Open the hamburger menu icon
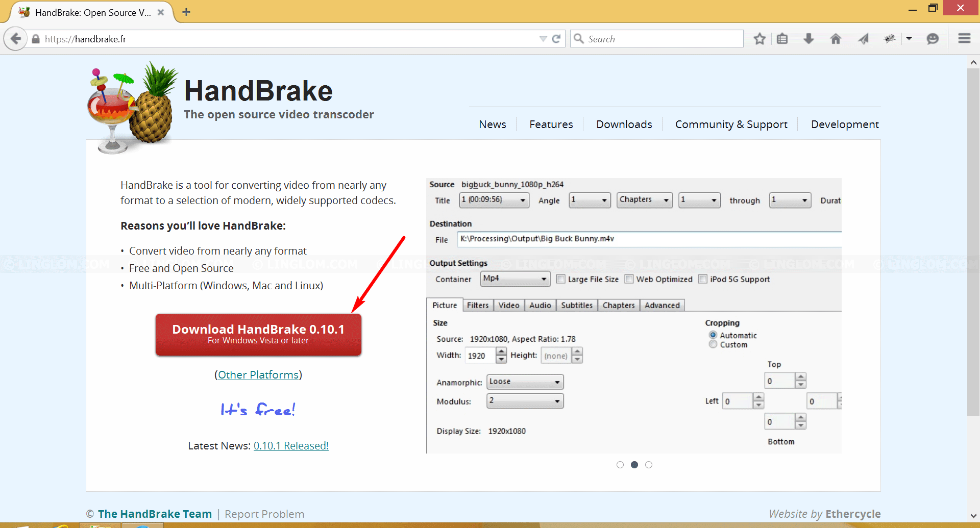Viewport: 980px width, 528px height. (964, 39)
